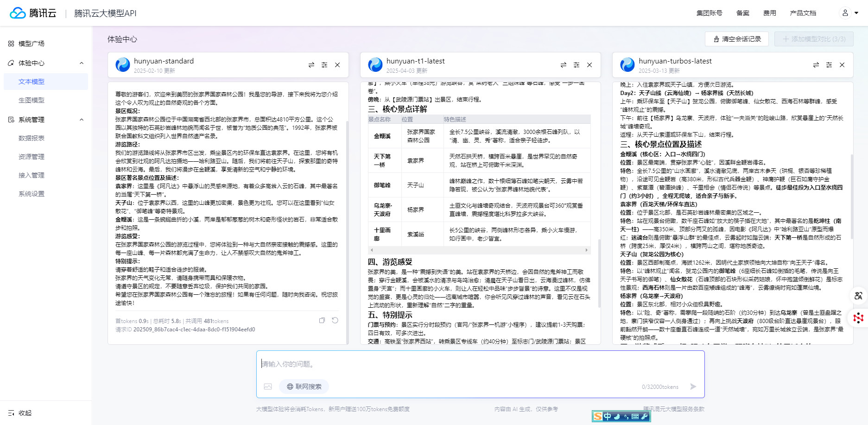Click the 0/32000tokens counter
This screenshot has height=425, width=868.
coord(660,387)
